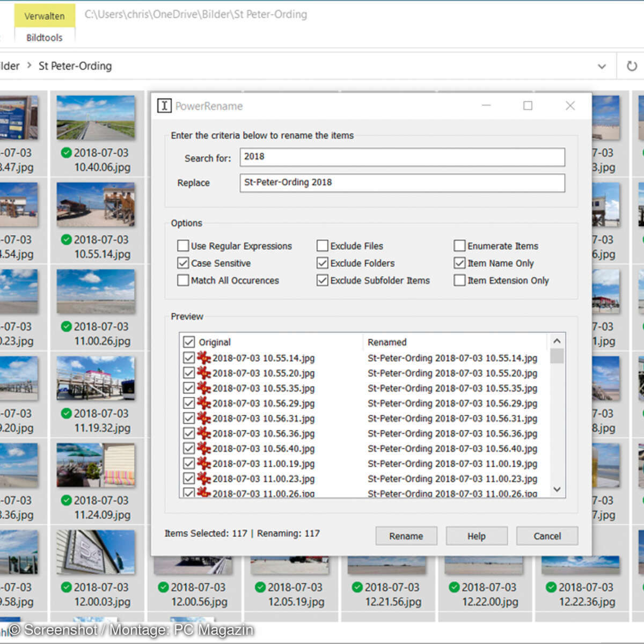Image resolution: width=644 pixels, height=644 pixels.
Task: Switch to the Verwalten tab
Action: tap(44, 16)
